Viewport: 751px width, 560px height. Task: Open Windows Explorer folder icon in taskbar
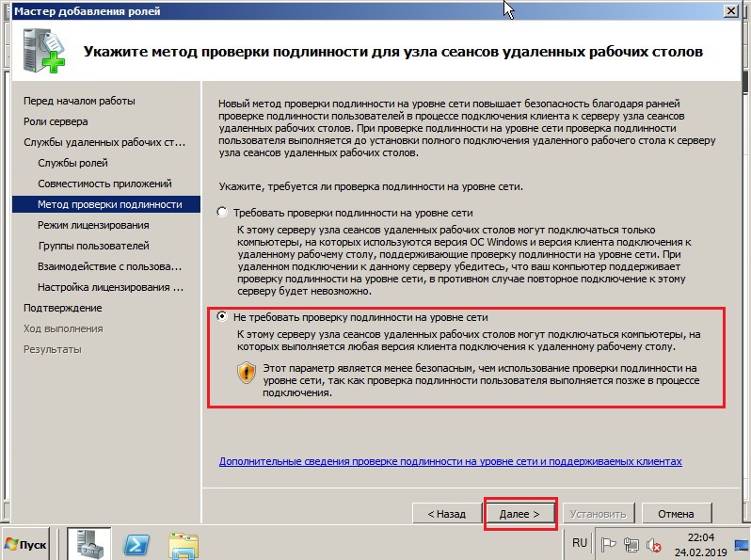tap(183, 544)
